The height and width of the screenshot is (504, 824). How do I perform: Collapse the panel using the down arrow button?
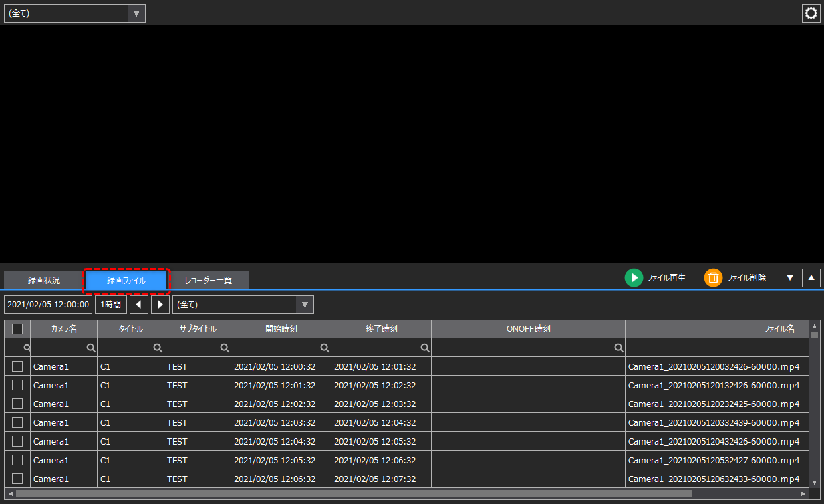tap(790, 277)
